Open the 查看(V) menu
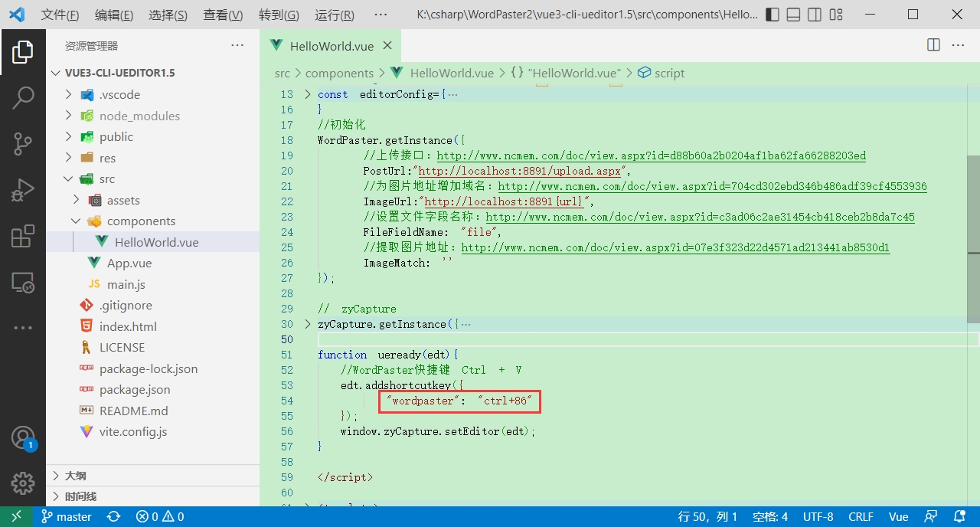The width and height of the screenshot is (980, 527). pos(223,15)
